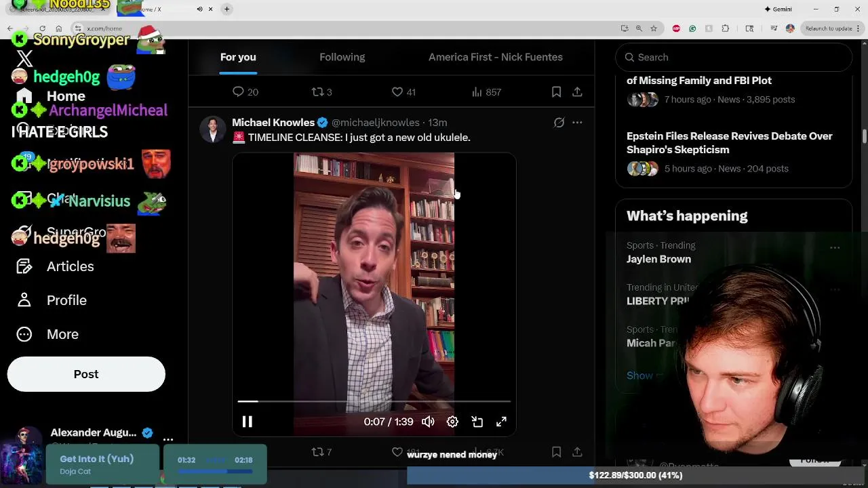Image resolution: width=868 pixels, height=488 pixels.
Task: Open the 13m timestamp link
Action: (437, 123)
